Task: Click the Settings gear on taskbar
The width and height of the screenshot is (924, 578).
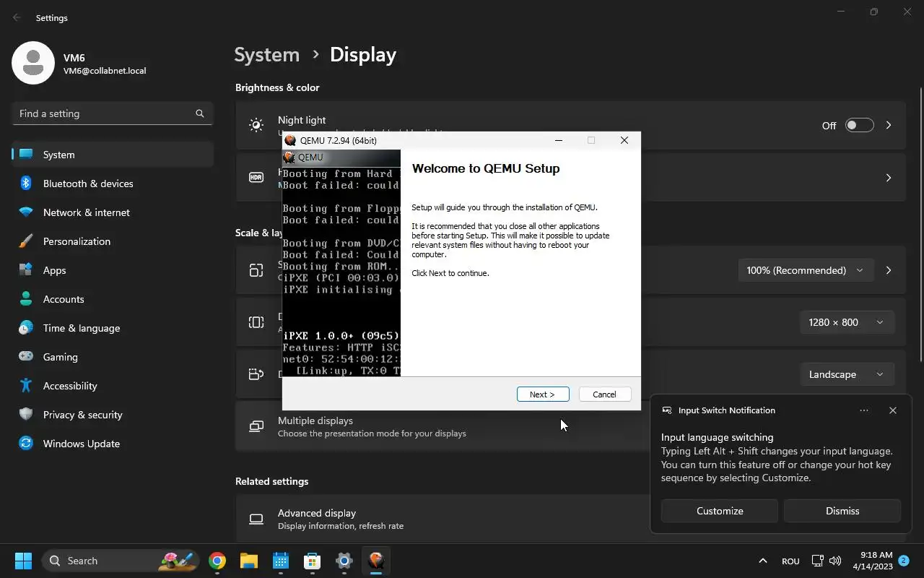Action: coord(344,561)
